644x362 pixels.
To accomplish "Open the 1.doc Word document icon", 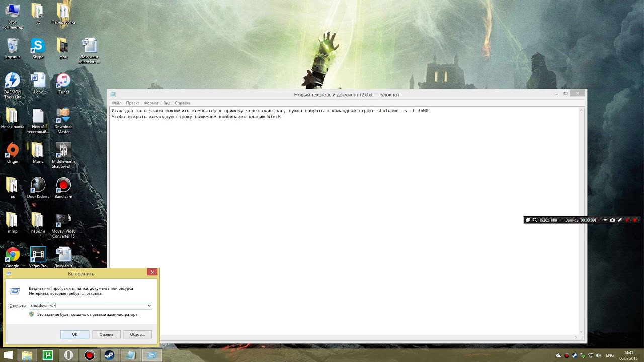I will [x=38, y=83].
